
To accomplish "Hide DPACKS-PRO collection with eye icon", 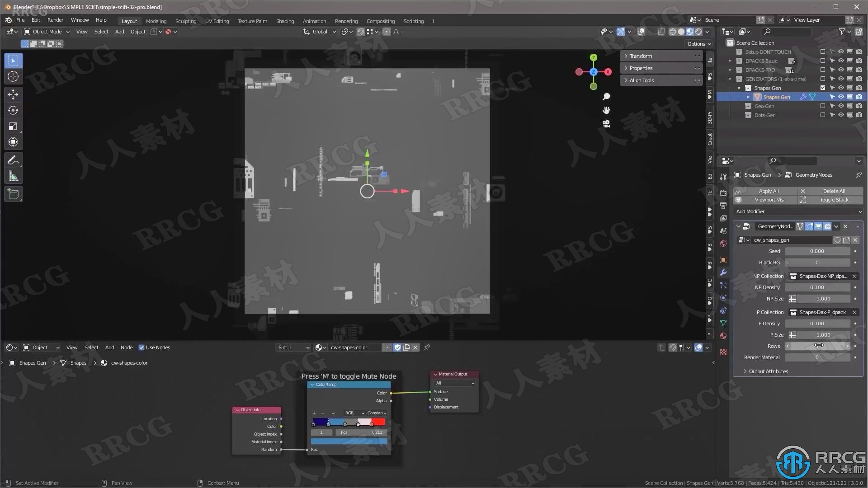I will [x=841, y=70].
